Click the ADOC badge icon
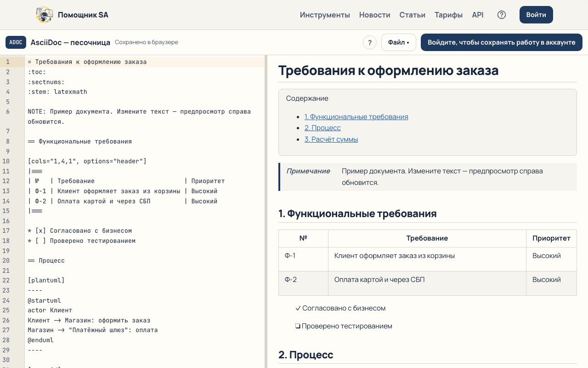Image resolution: width=588 pixels, height=368 pixels. 16,42
